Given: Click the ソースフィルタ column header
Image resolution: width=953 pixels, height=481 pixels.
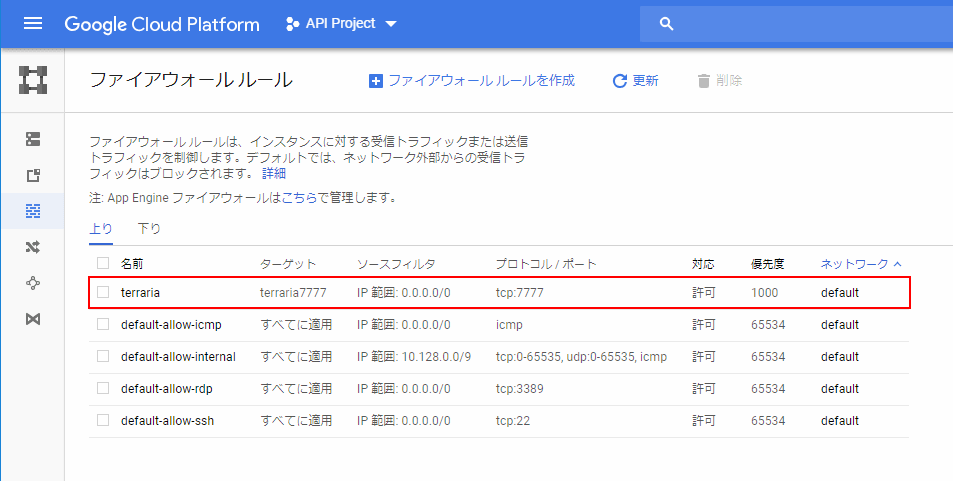Looking at the screenshot, I should (x=396, y=264).
